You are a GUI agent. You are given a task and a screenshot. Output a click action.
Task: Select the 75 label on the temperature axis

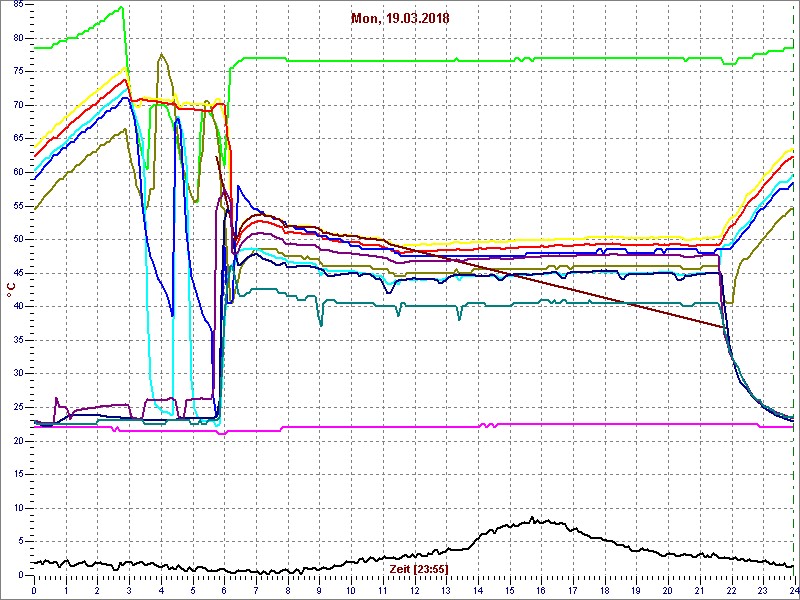click(x=18, y=71)
